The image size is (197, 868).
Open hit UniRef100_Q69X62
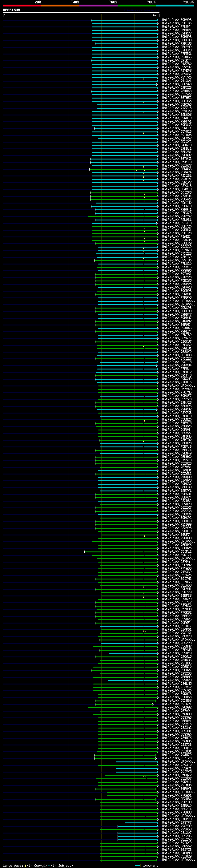(x=177, y=74)
